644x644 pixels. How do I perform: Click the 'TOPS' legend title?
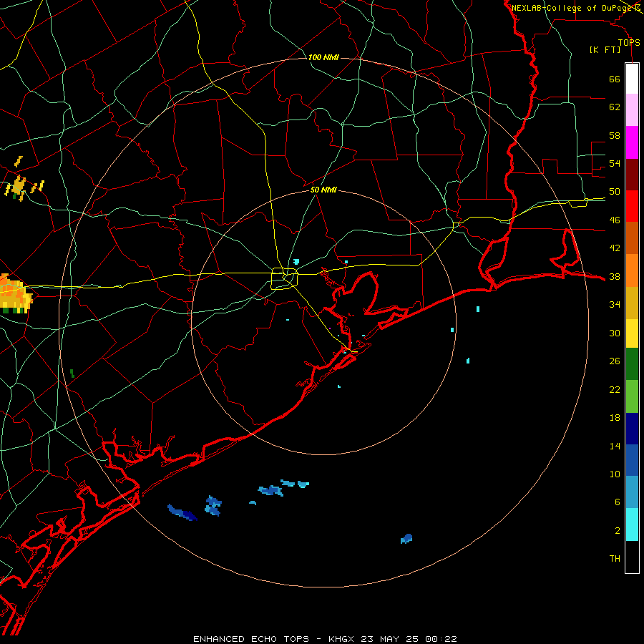[629, 43]
